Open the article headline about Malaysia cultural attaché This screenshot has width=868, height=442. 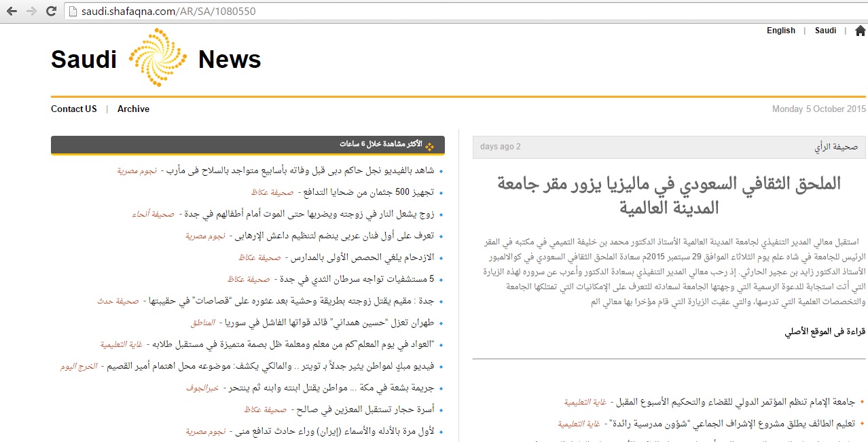click(669, 195)
